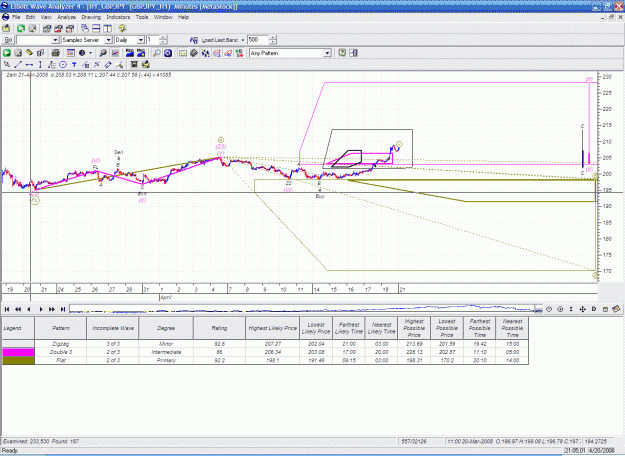This screenshot has height=456, width=625.
Task: Click the olive Flat legend swatch
Action: click(x=18, y=360)
